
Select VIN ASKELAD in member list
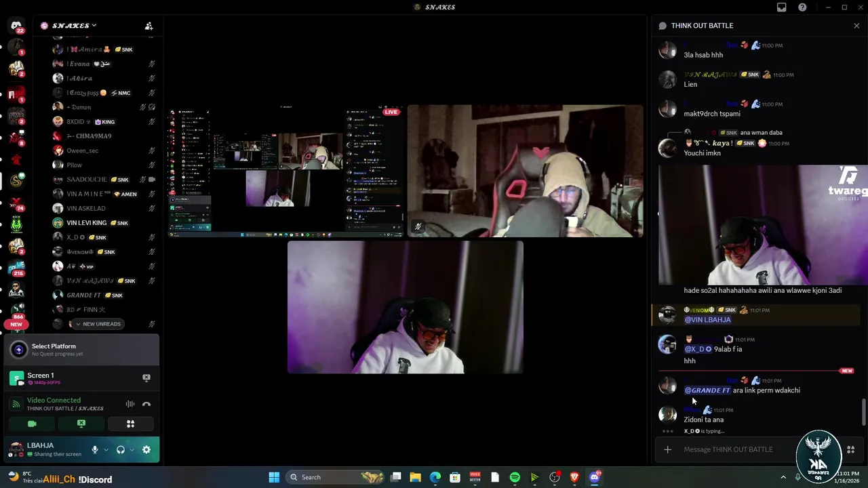tap(105, 208)
